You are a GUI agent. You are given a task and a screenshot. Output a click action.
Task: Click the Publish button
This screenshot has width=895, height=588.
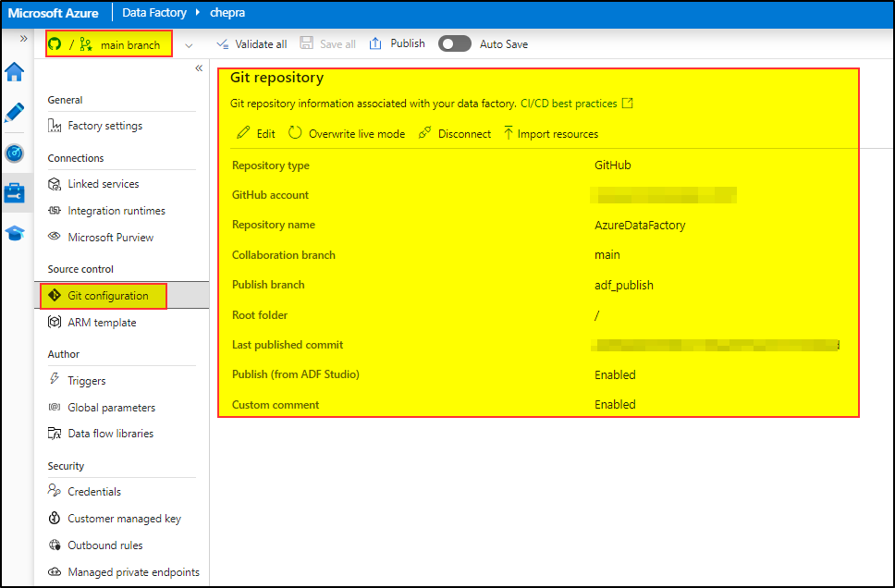pyautogui.click(x=398, y=43)
